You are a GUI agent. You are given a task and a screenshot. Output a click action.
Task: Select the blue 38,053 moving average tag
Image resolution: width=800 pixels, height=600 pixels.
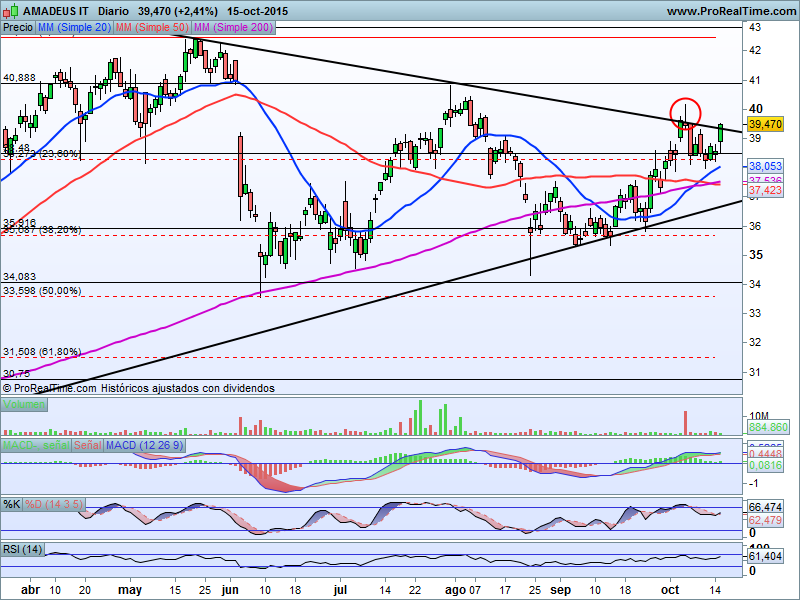(x=765, y=166)
